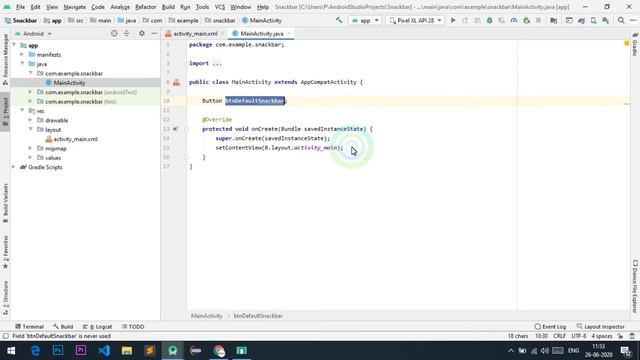640x360 pixels.
Task: Toggle the Terminal tool window
Action: click(29, 327)
